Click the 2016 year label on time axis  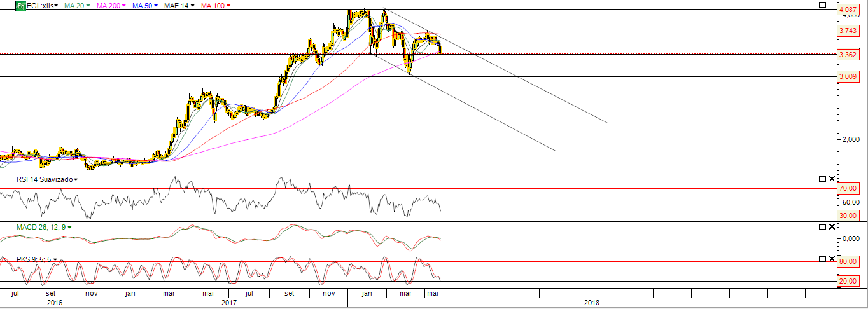(55, 303)
